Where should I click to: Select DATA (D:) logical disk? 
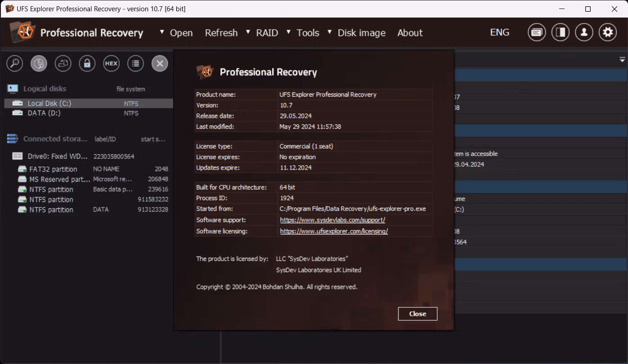[88, 113]
